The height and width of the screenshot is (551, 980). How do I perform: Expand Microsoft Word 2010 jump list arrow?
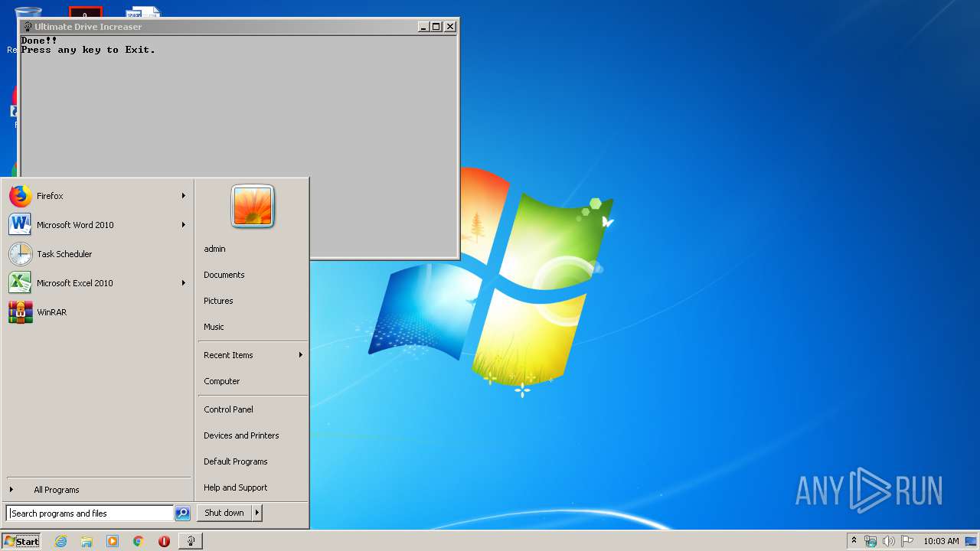[184, 225]
